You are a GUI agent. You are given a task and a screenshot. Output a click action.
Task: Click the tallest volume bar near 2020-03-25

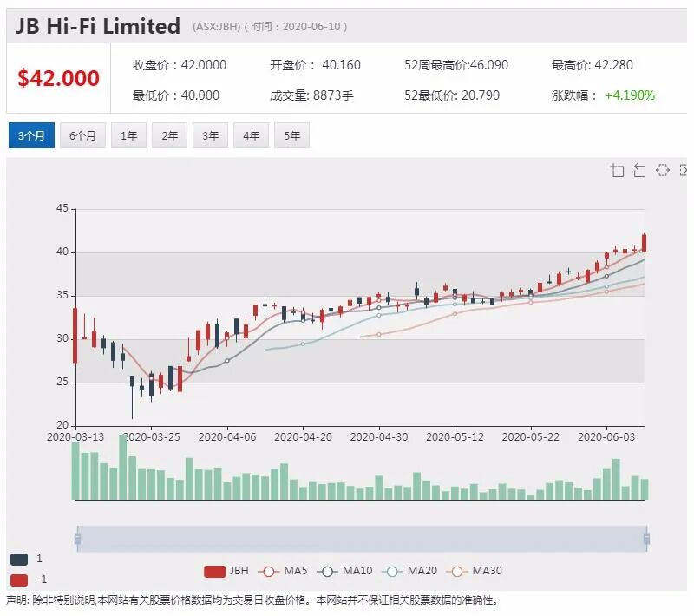[x=123, y=468]
